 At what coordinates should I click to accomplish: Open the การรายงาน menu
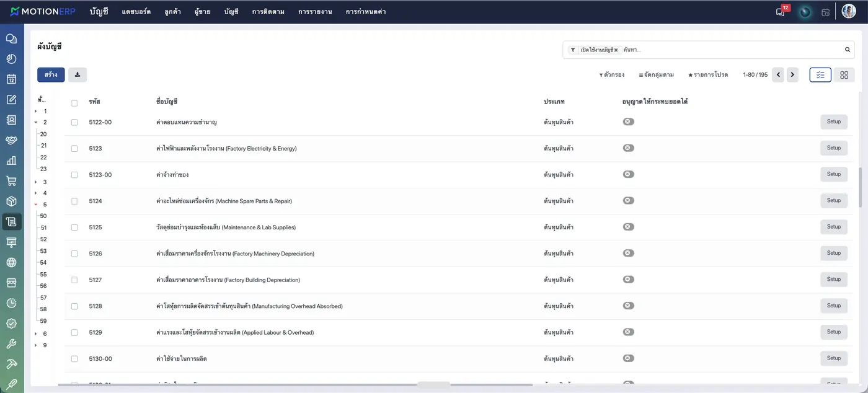(315, 12)
